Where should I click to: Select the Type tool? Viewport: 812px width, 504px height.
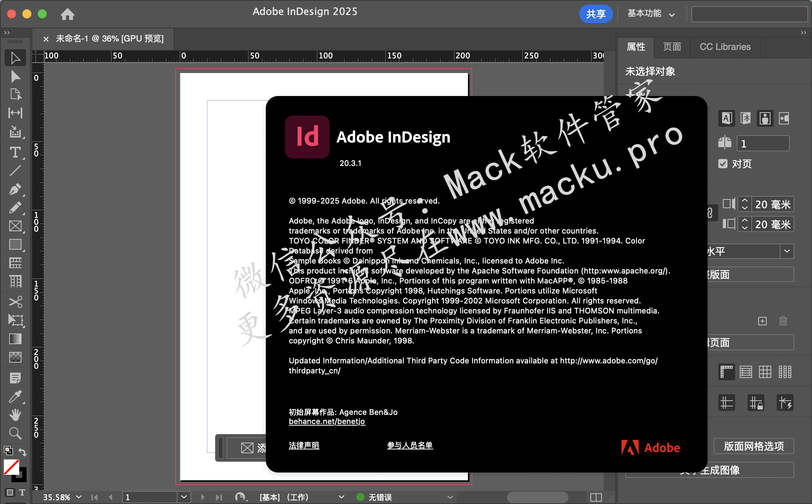pyautogui.click(x=15, y=153)
